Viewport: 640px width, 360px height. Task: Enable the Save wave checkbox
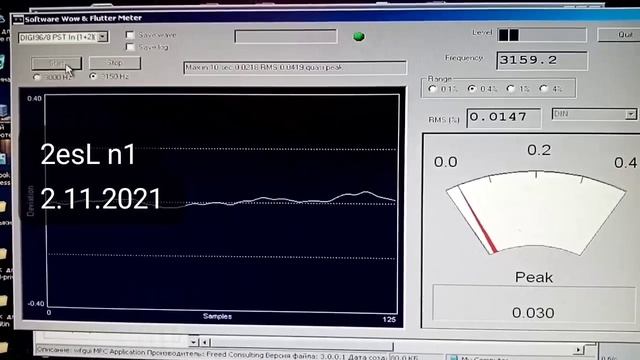coord(130,35)
